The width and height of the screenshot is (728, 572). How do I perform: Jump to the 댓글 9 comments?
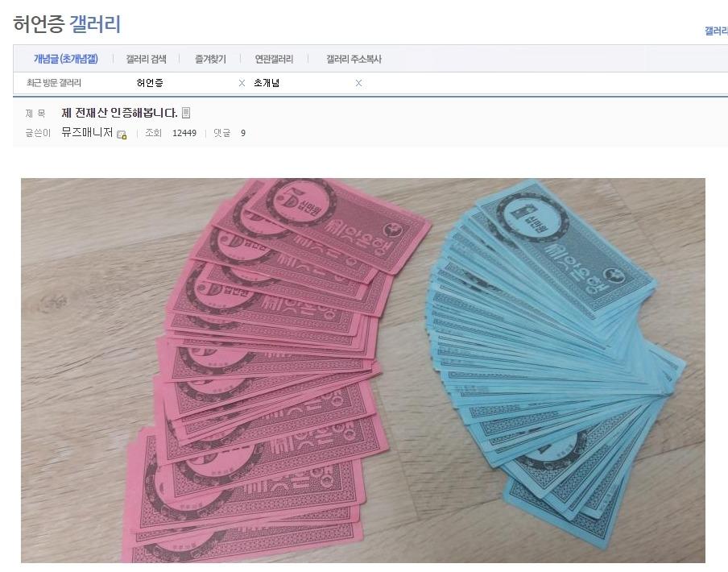[230, 133]
